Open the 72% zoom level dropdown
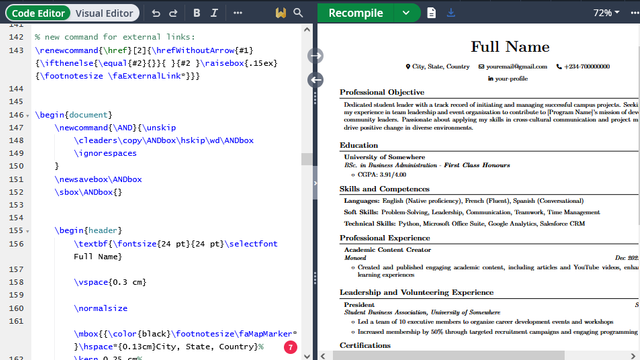The image size is (640, 360). pyautogui.click(x=607, y=13)
